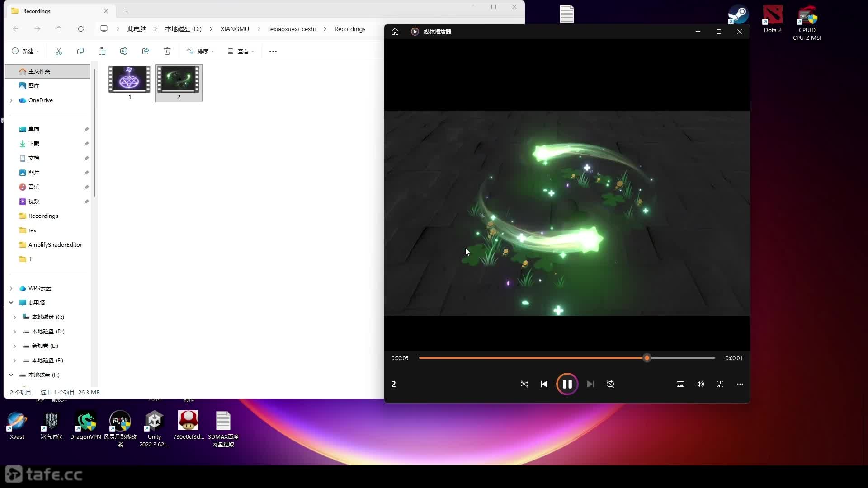Open 新加卷 (E:) drive in sidebar
This screenshot has height=488, width=868.
(x=45, y=346)
